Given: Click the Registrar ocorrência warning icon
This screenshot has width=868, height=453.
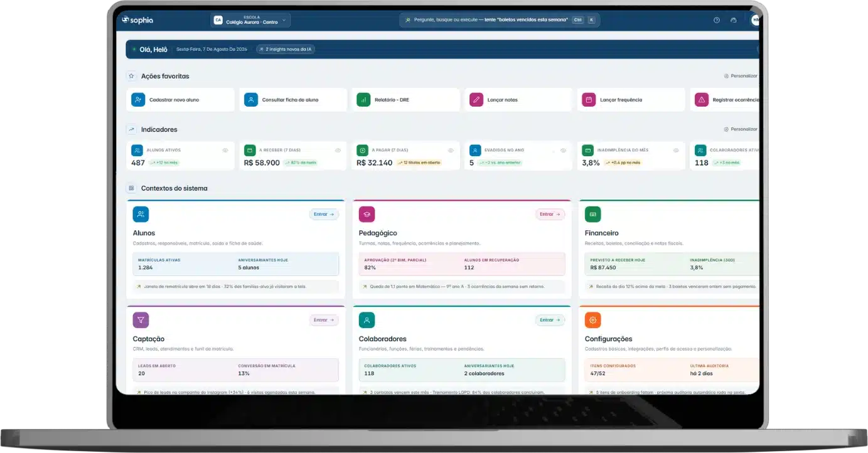Looking at the screenshot, I should (x=702, y=100).
